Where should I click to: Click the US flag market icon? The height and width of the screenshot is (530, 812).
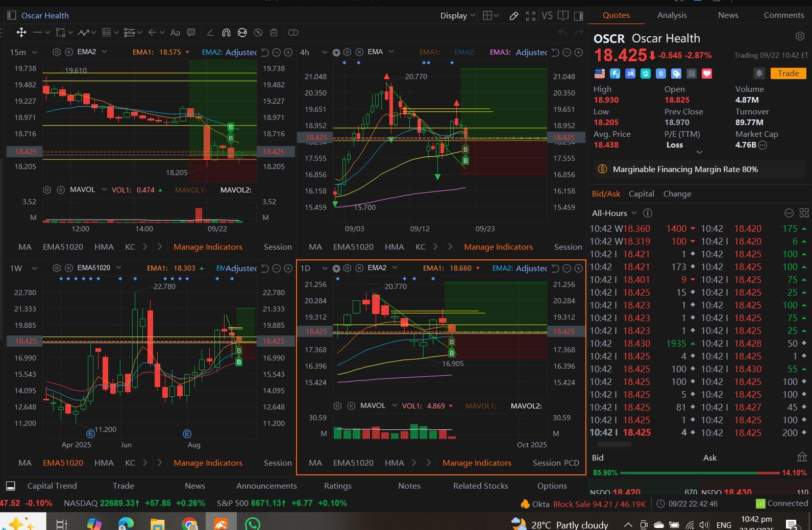click(600, 74)
